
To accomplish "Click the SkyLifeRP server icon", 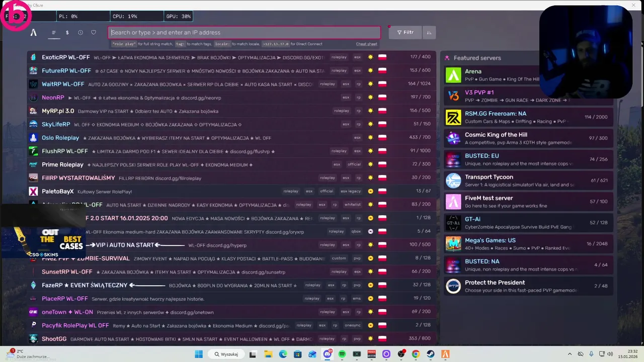I will pyautogui.click(x=33, y=124).
